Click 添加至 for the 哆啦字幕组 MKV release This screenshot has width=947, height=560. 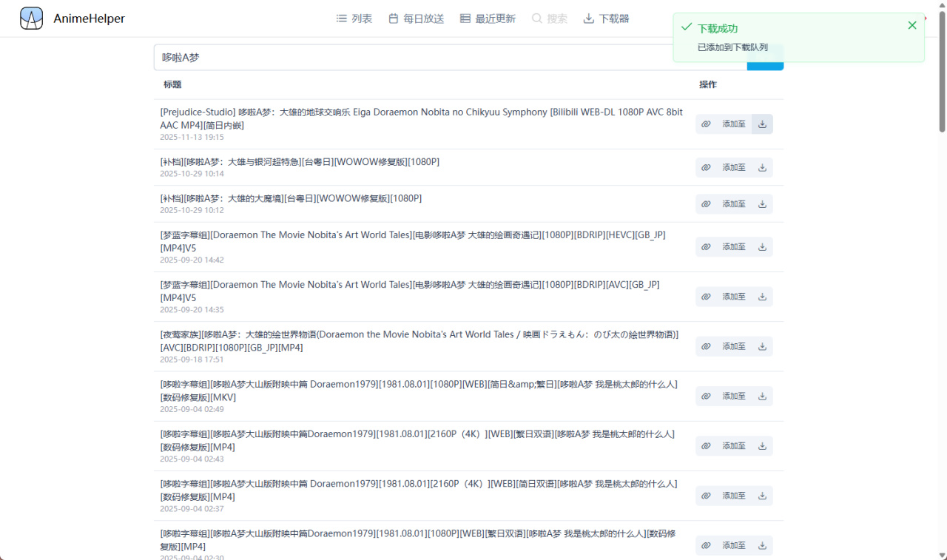[734, 396]
